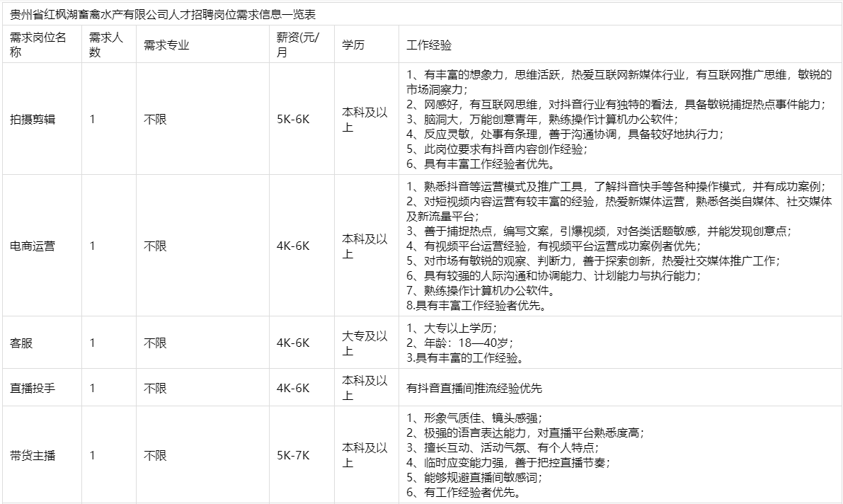Select the 客服 position cell
The width and height of the screenshot is (843, 504).
(x=21, y=343)
